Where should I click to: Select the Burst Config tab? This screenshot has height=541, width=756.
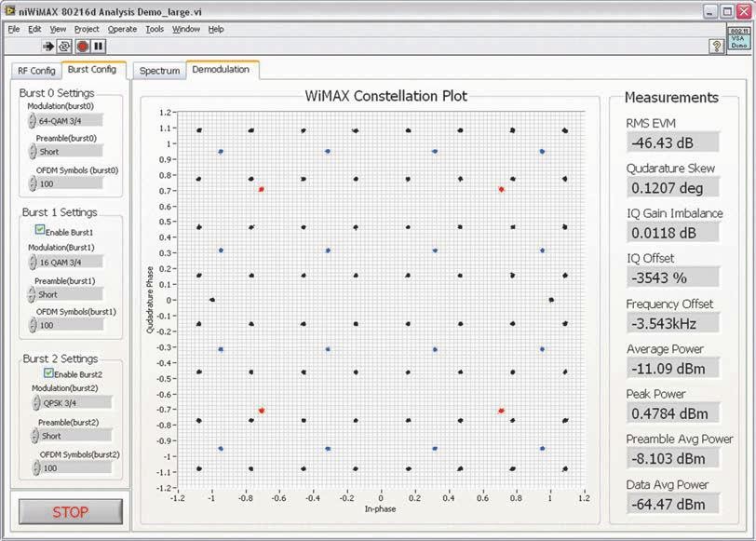pyautogui.click(x=92, y=70)
